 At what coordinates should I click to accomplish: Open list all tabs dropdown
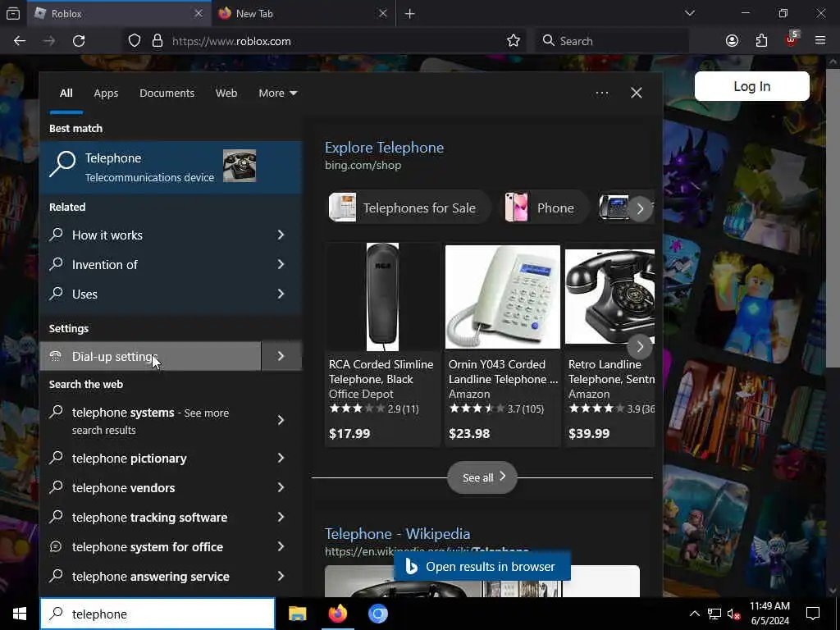pyautogui.click(x=690, y=13)
